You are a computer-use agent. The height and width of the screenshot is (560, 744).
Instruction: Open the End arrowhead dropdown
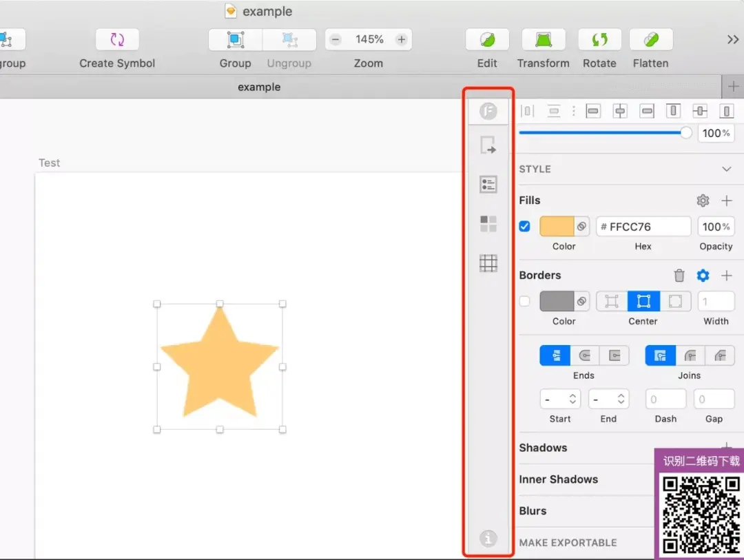click(608, 399)
